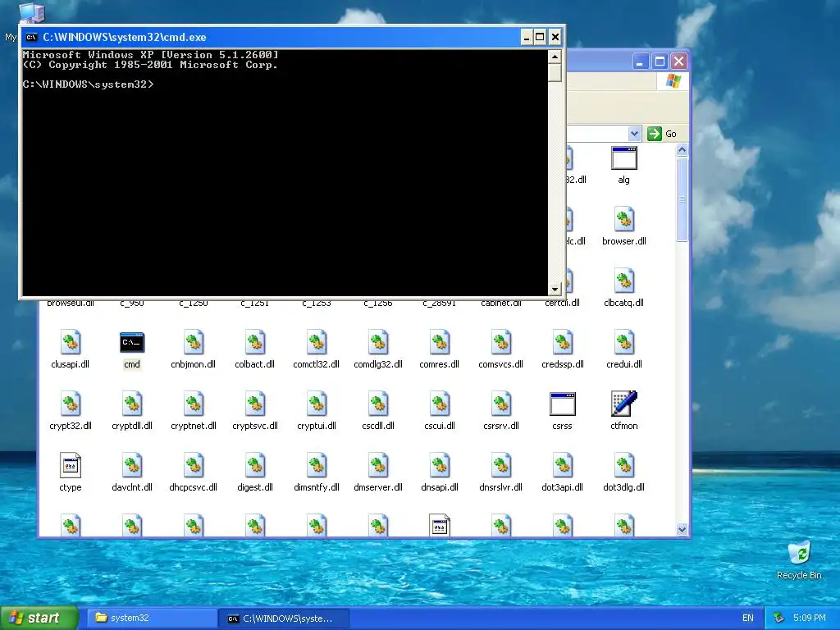Select the dnsapi.dll file icon
840x630 pixels.
click(440, 466)
